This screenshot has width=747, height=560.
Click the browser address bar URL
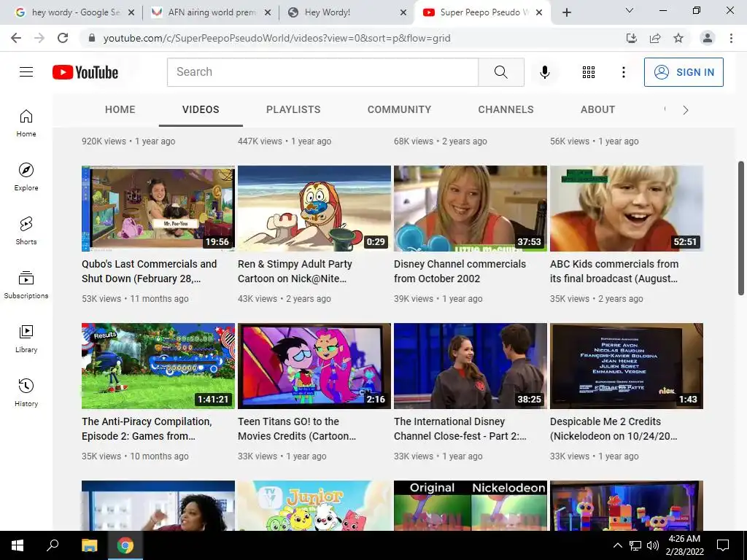pyautogui.click(x=276, y=38)
